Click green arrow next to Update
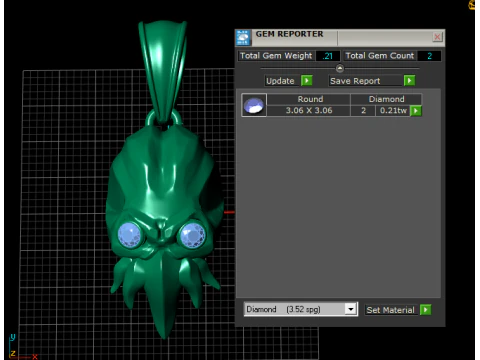The image size is (480, 360). pyautogui.click(x=306, y=81)
